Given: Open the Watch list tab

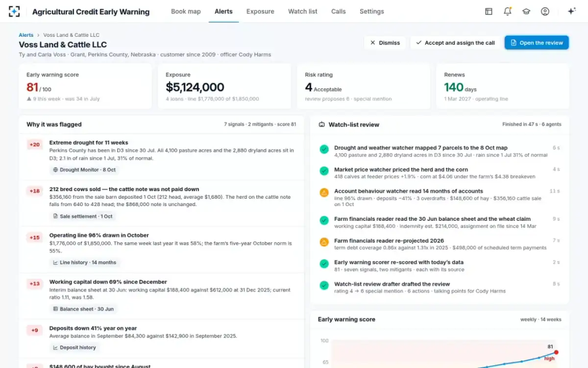Looking at the screenshot, I should pyautogui.click(x=303, y=11).
